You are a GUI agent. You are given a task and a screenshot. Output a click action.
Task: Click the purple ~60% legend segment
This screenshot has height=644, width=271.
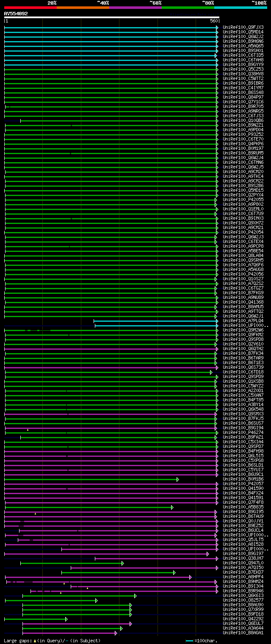coord(135,7)
